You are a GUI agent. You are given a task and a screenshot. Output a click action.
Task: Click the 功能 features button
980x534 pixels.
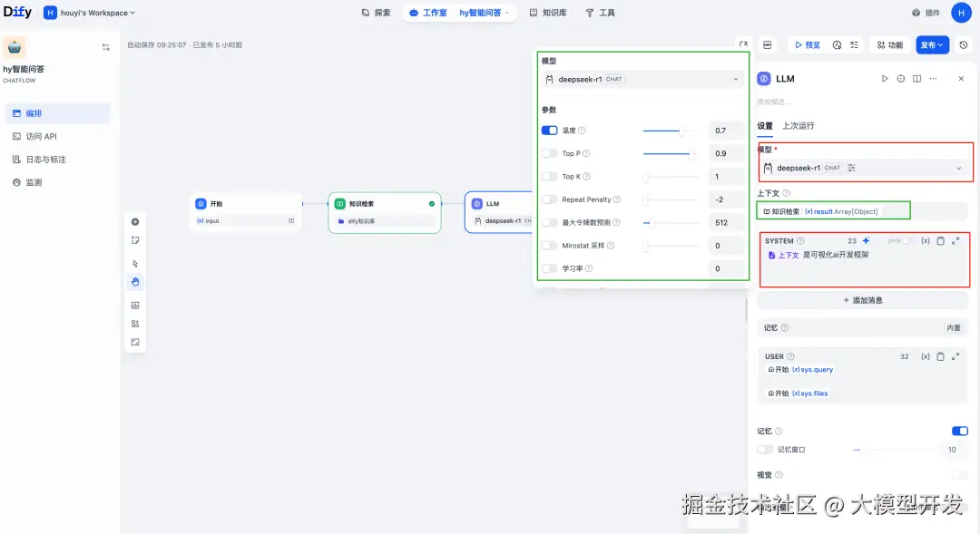[x=890, y=45]
